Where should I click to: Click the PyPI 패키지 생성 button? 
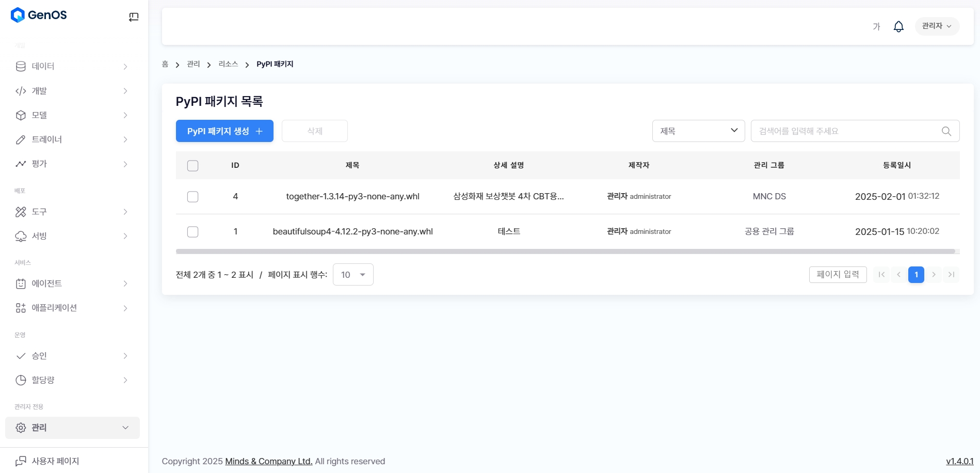[x=224, y=131]
